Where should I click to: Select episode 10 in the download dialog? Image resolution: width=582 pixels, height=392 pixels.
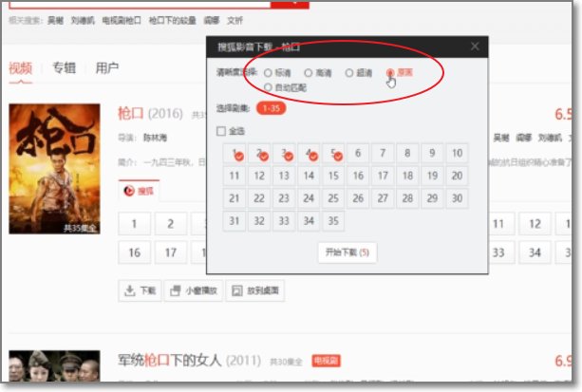457,153
